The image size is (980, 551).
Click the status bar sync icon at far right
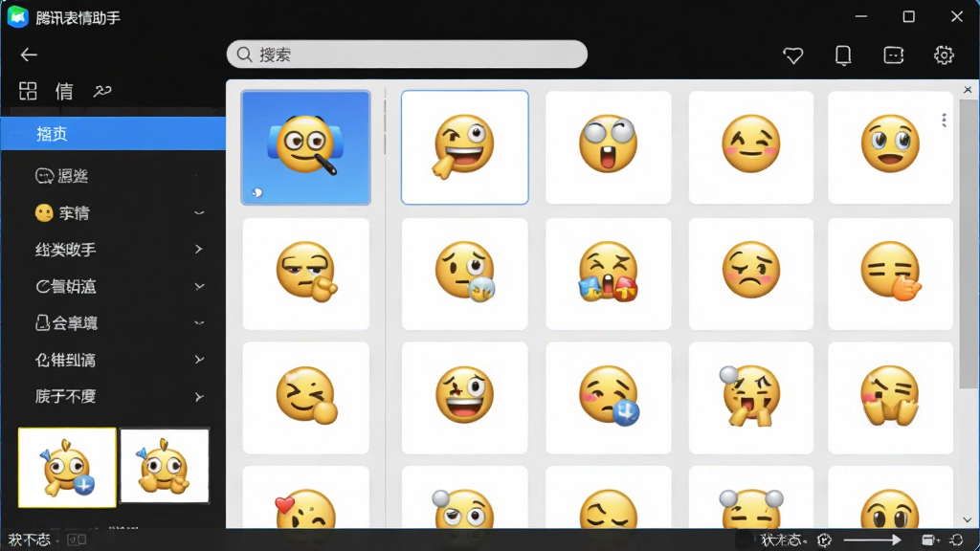coord(956,540)
